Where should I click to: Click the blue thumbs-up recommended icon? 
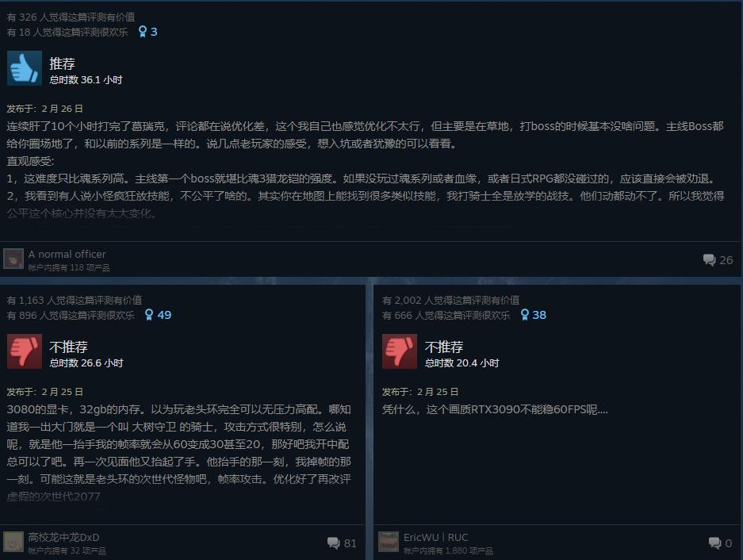25,68
